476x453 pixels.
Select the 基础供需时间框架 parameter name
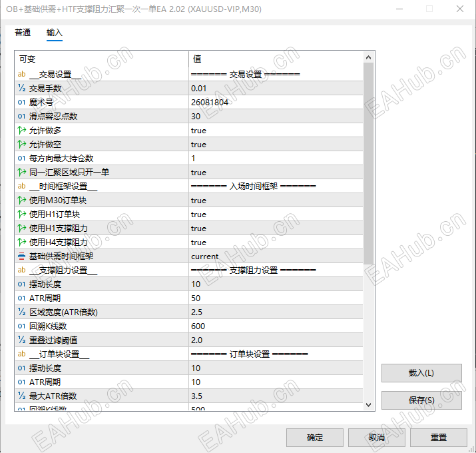[x=61, y=256]
